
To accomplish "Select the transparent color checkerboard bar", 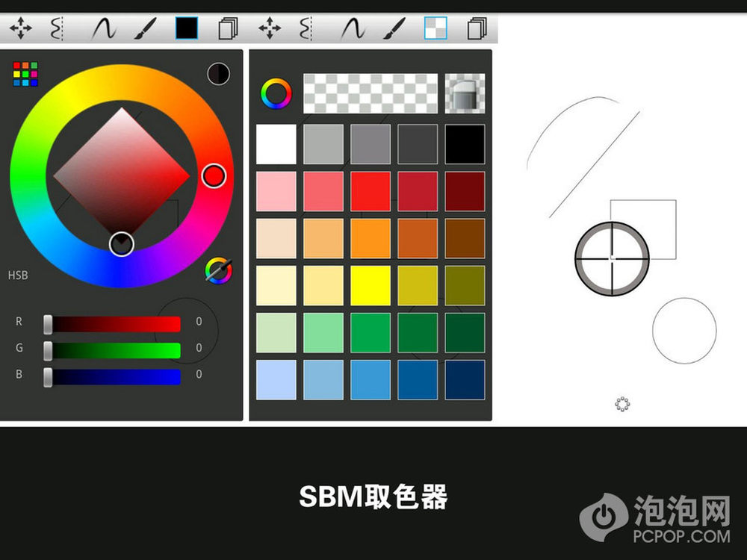I will tap(370, 93).
